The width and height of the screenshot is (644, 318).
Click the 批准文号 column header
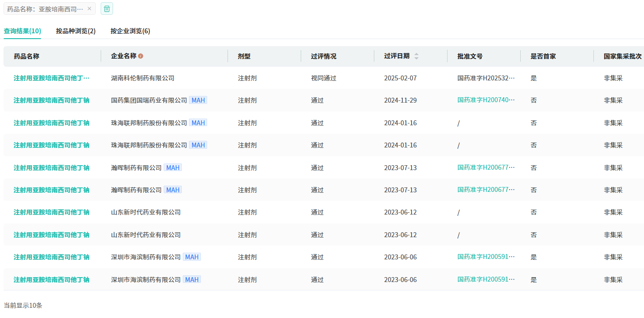[470, 56]
